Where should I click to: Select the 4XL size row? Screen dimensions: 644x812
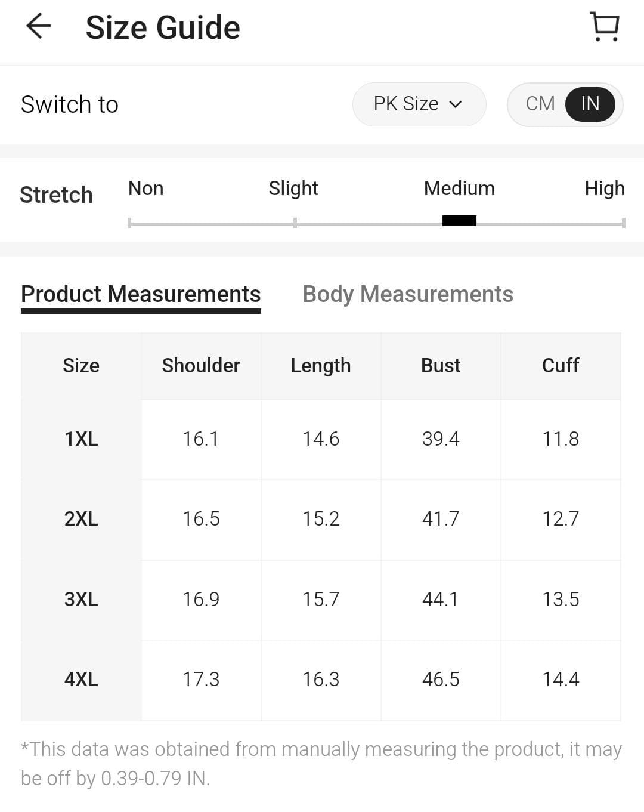(81, 680)
